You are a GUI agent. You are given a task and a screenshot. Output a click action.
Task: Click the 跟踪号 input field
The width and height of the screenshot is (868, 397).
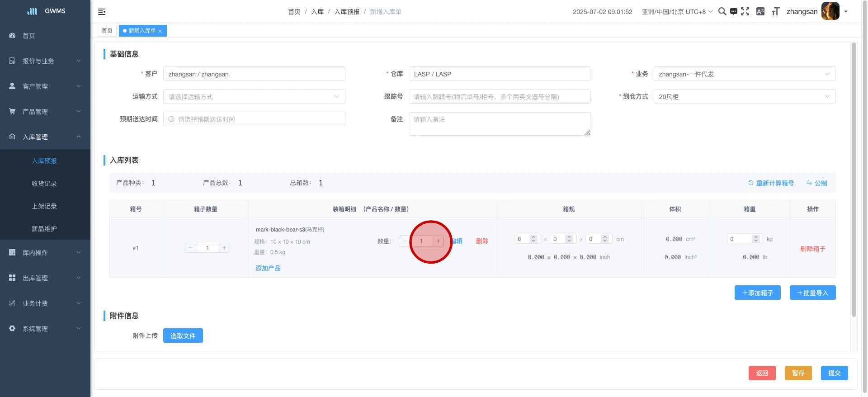pos(499,97)
